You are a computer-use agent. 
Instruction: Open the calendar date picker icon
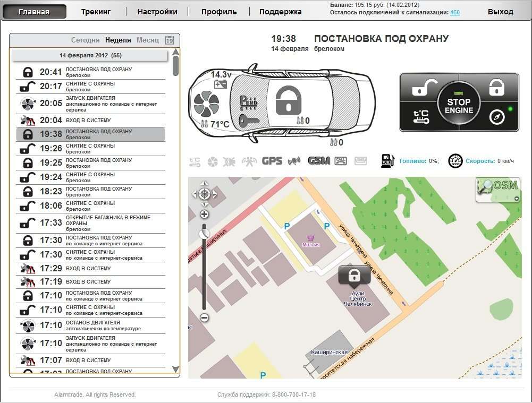(170, 40)
